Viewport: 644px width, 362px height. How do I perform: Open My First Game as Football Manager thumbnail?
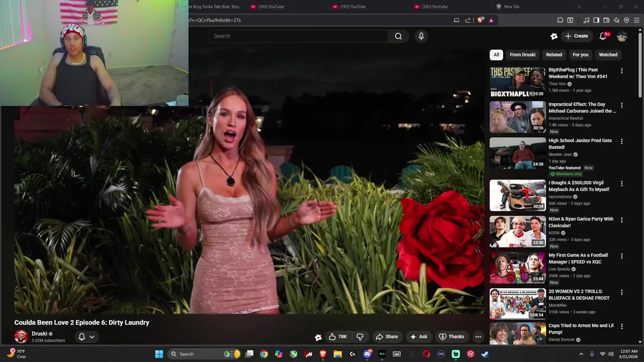[517, 267]
